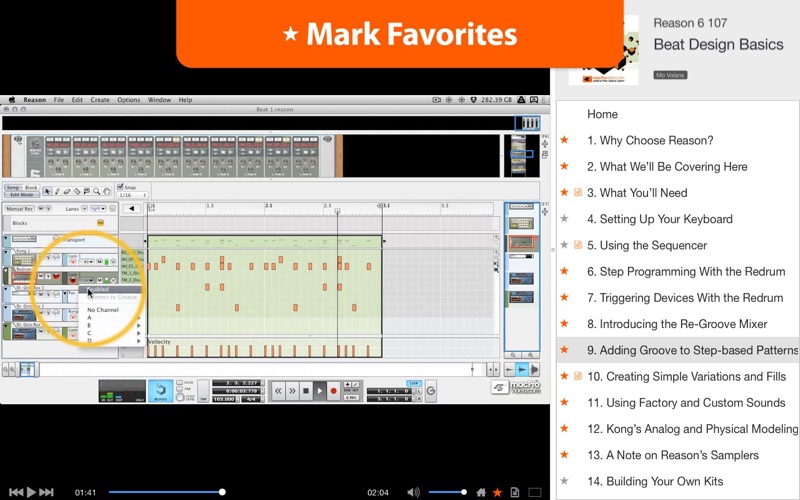Click the Edit Mode button

(21, 195)
